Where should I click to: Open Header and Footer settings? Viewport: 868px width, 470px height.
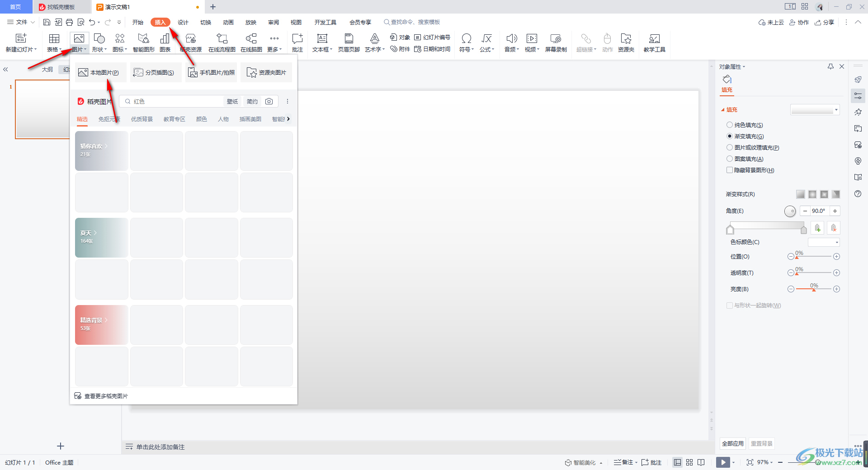coord(349,42)
